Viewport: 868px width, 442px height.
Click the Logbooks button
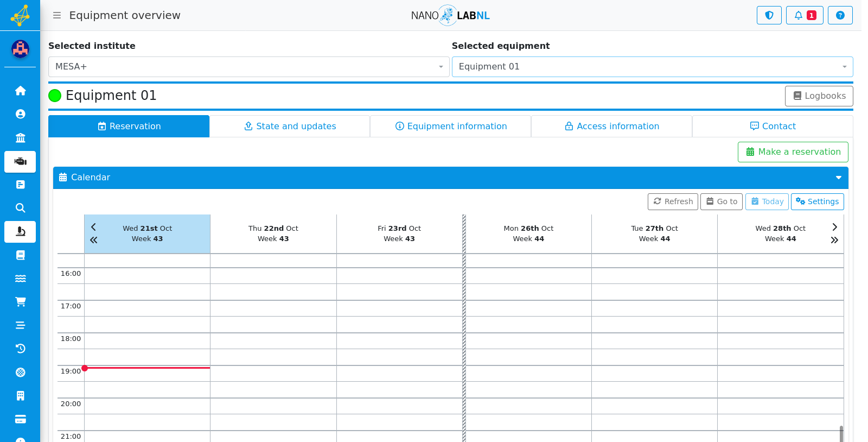pyautogui.click(x=819, y=96)
